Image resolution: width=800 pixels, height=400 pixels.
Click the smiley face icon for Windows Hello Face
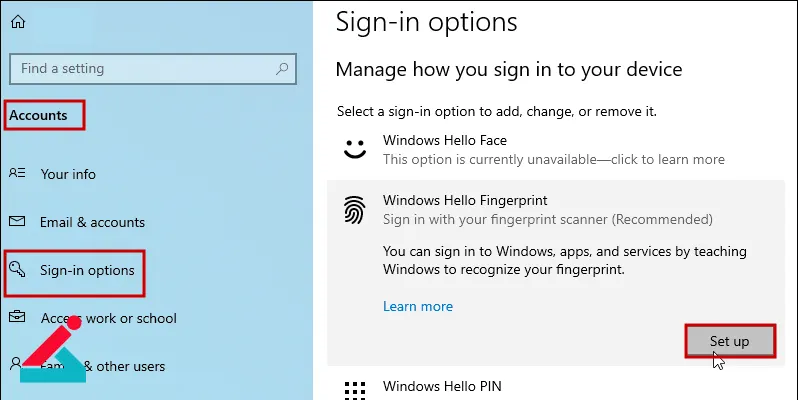tap(355, 149)
